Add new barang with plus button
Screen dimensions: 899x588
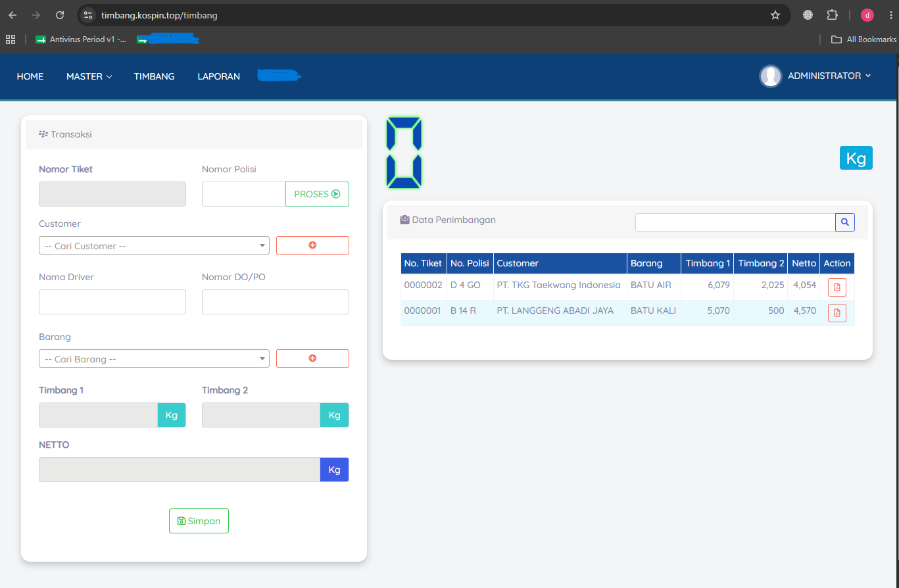(x=312, y=358)
